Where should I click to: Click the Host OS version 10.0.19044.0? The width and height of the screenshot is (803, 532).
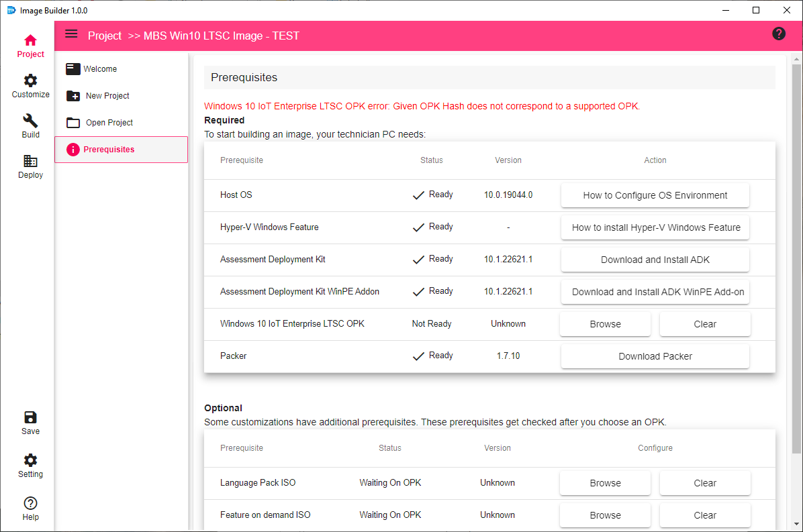(x=508, y=195)
